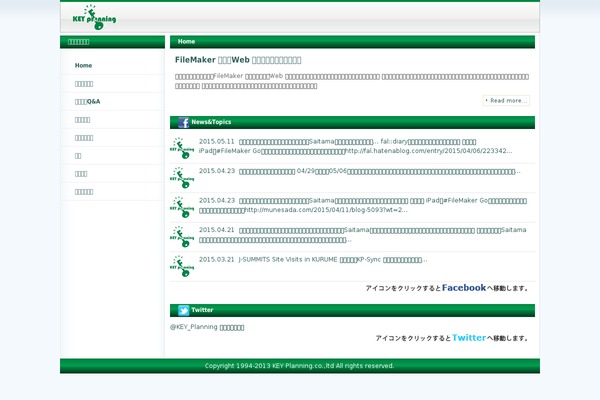
Task: Click the J-SUMMITS Site Visits in KURUME entry
Action: coord(333,260)
